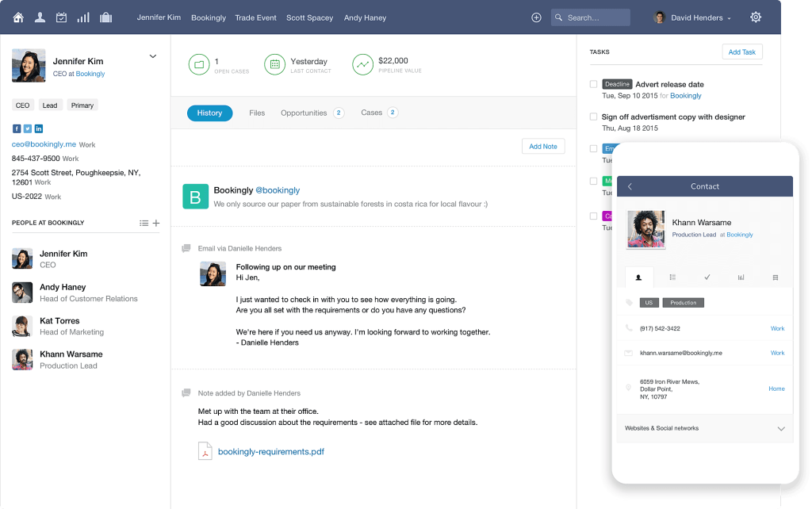Check Sign off advertisment copy task
Image resolution: width=812 pixels, height=509 pixels.
tap(593, 117)
